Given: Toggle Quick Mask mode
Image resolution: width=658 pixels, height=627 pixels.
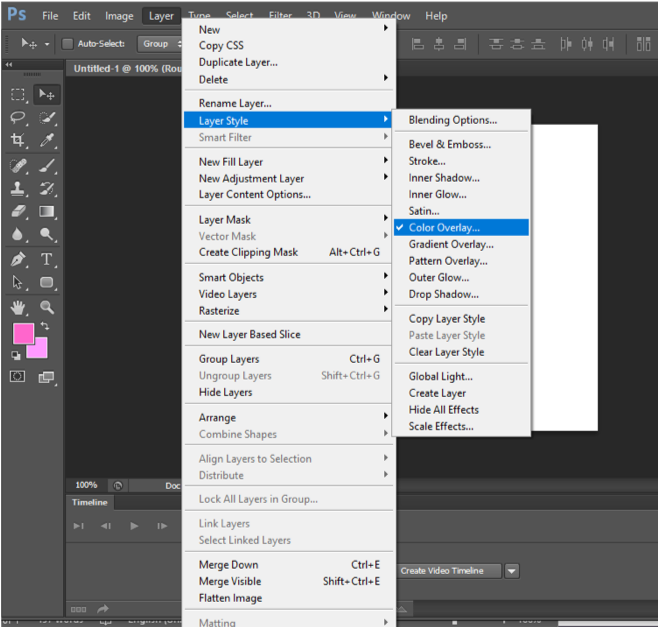Looking at the screenshot, I should coord(17,376).
